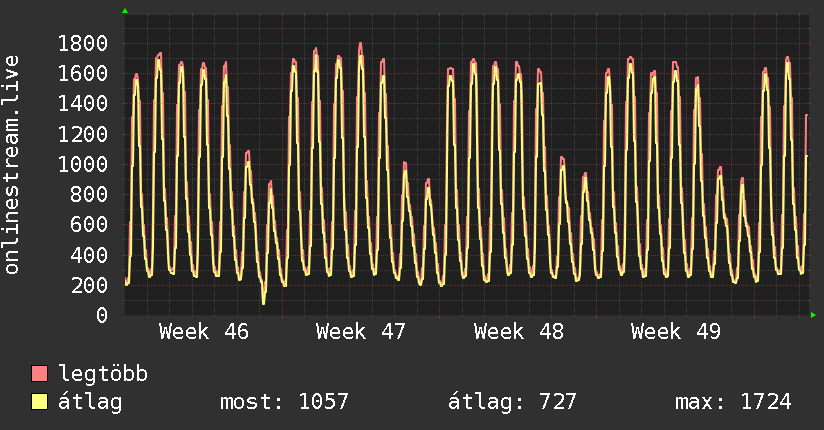Click the 1800 y-axis label

(x=83, y=43)
